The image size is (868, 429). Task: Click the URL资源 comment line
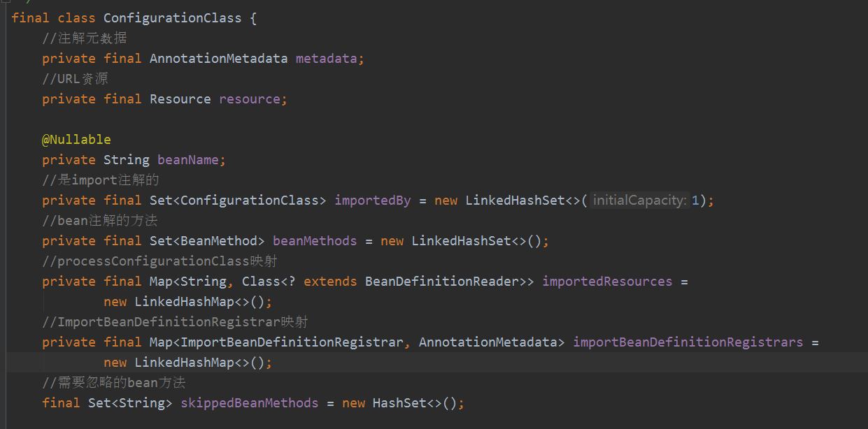76,78
